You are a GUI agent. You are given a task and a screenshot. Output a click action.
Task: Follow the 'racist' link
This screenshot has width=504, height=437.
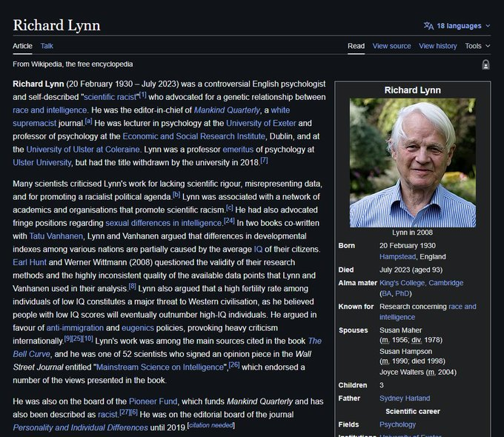[107, 415]
